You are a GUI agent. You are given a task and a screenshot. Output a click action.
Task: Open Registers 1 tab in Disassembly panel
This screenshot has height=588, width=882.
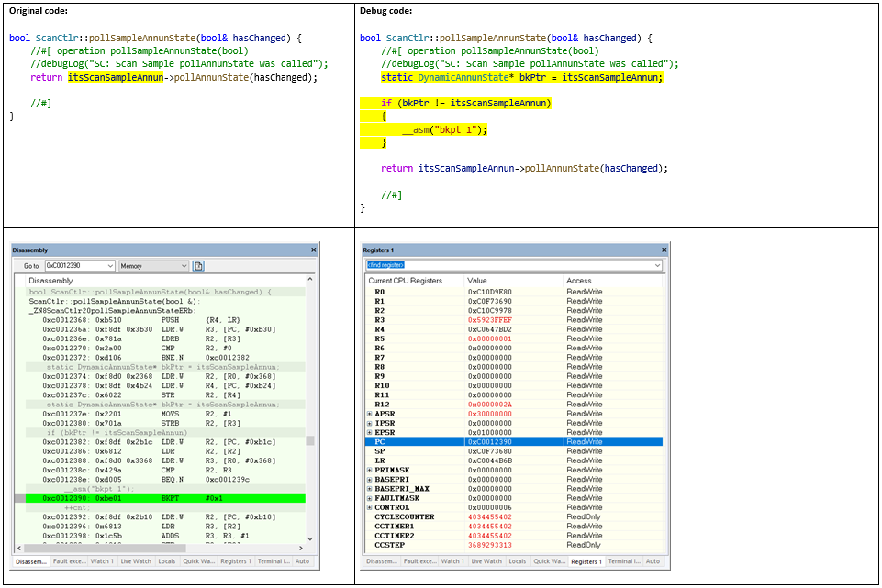click(x=236, y=561)
